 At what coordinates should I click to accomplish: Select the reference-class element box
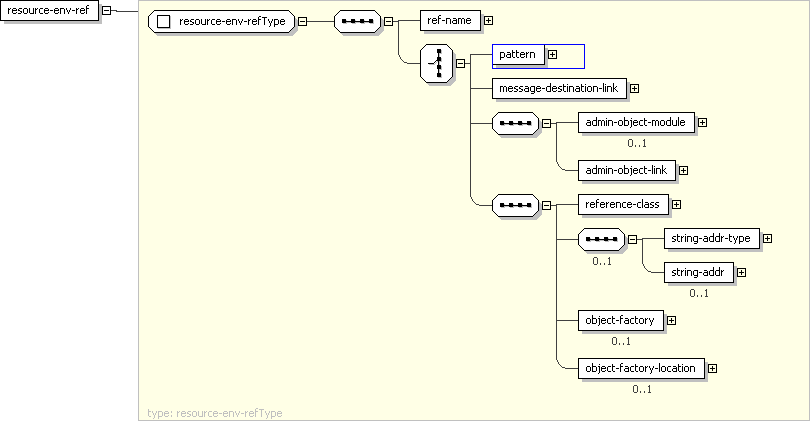click(621, 204)
